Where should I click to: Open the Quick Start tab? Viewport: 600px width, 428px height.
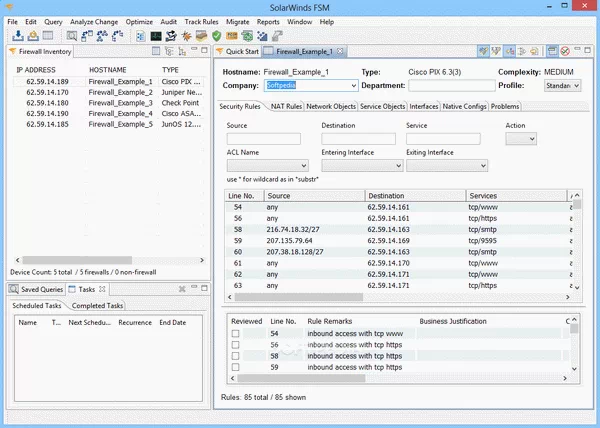click(238, 51)
